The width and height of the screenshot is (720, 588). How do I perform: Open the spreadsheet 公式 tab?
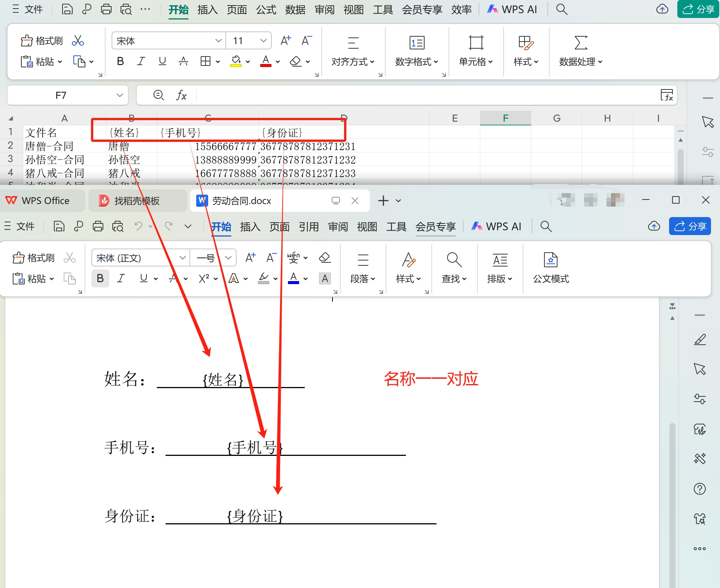(266, 9)
